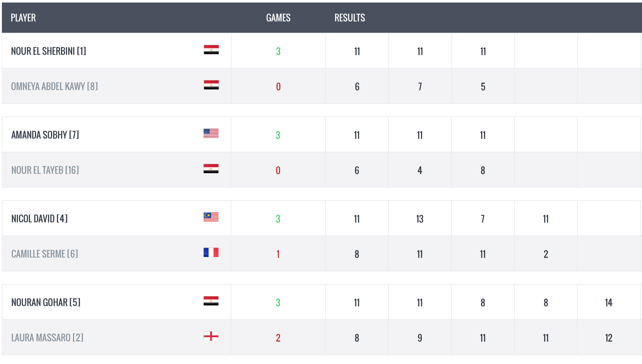Click the PLAYER column header

click(x=23, y=18)
